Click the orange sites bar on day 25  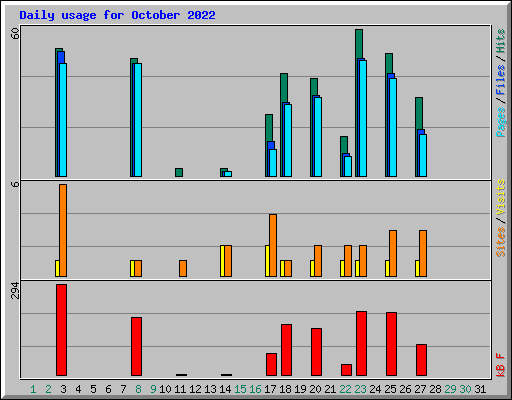[393, 253]
